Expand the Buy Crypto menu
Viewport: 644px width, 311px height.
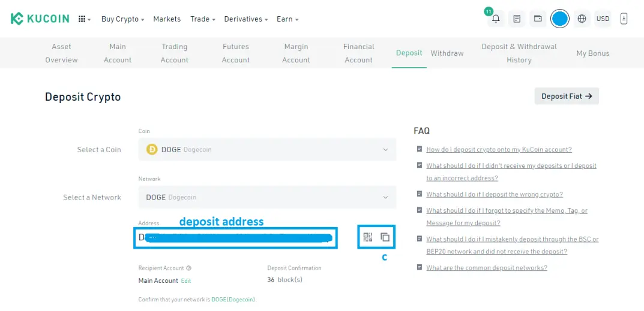click(x=122, y=19)
